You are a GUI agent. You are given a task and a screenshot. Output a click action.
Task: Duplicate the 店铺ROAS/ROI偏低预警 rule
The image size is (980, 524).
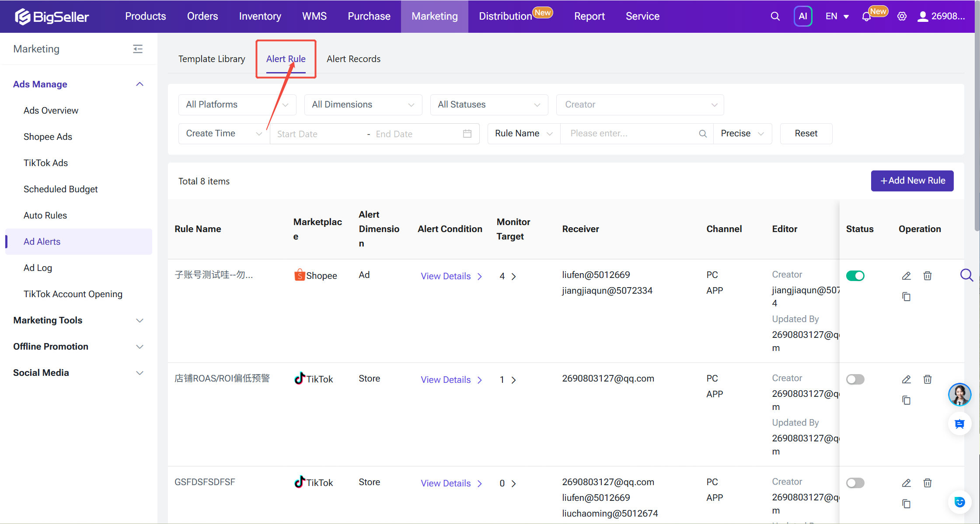tap(907, 400)
